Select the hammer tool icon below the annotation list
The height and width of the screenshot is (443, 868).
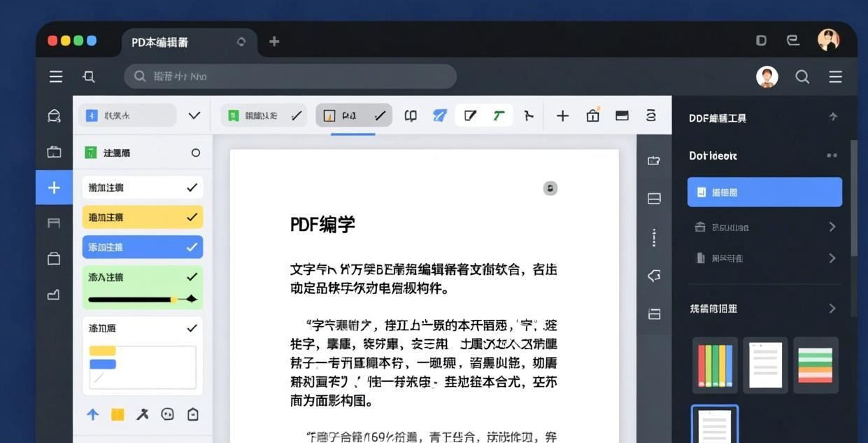143,414
